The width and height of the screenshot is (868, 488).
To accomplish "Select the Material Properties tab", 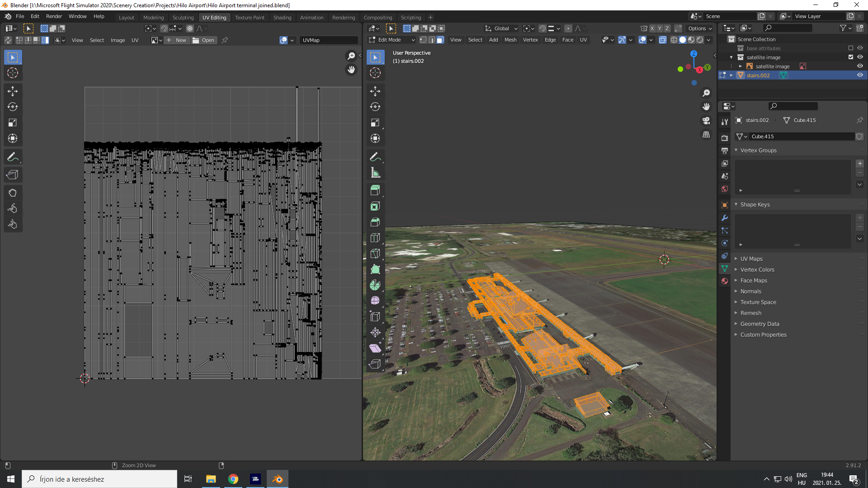I will point(725,281).
